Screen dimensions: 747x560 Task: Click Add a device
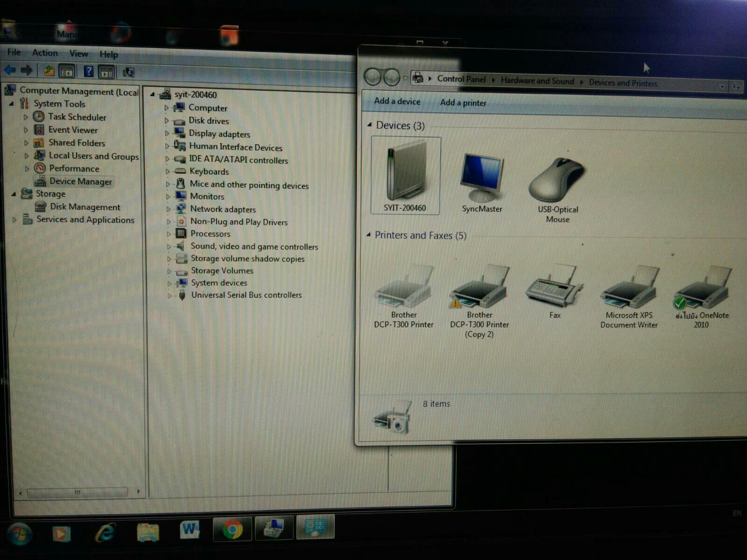tap(397, 101)
